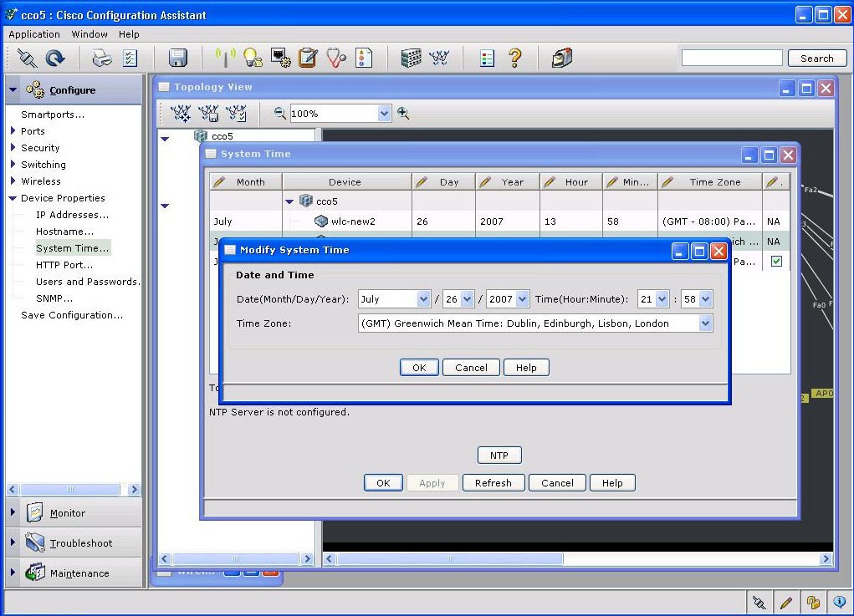Click the topology canvas horizontal scrollbar thumb
The width and height of the screenshot is (854, 616).
(x=450, y=559)
